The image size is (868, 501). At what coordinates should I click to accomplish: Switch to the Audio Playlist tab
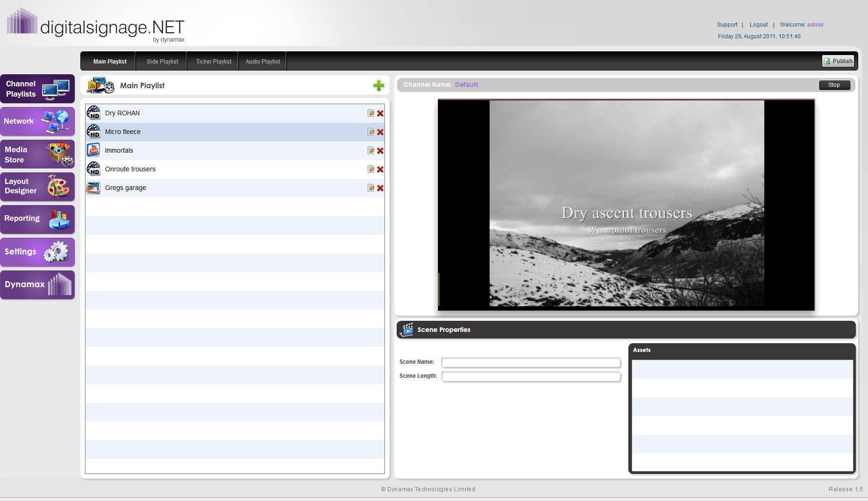point(263,62)
